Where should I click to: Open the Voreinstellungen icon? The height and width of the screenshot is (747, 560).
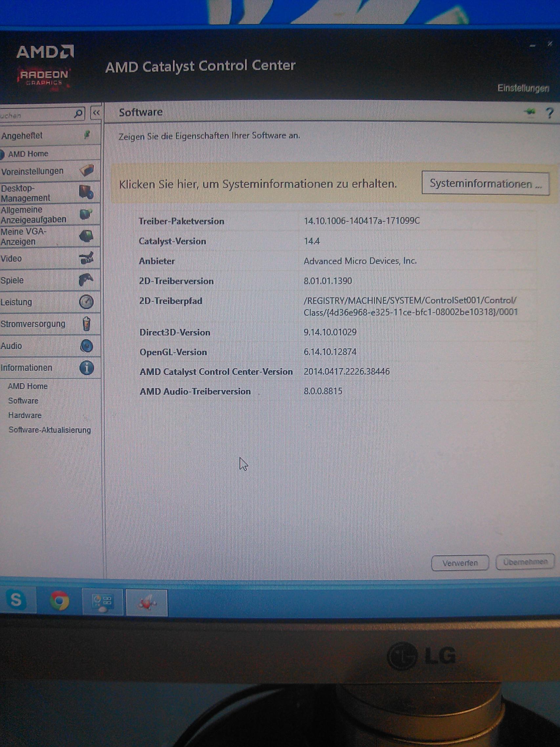[x=87, y=170]
